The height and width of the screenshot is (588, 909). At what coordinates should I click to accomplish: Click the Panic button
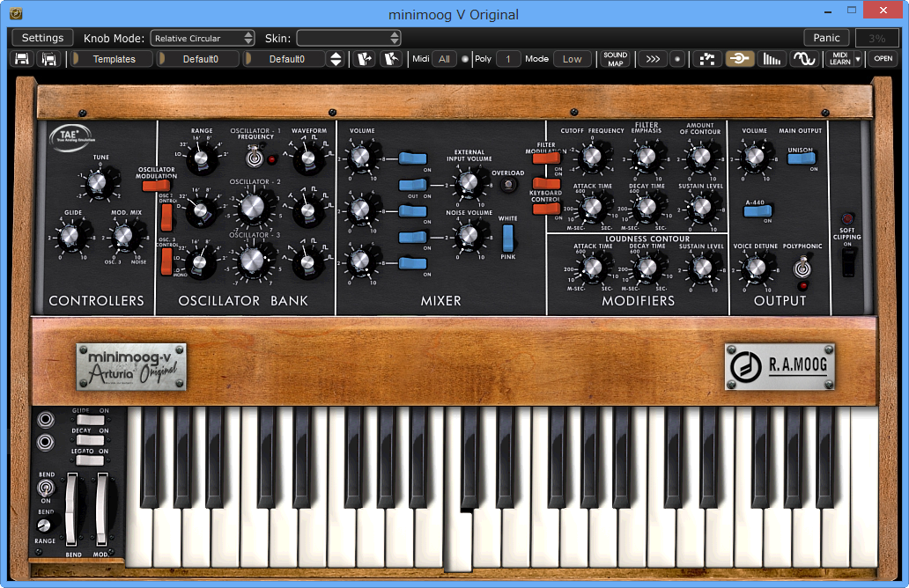[826, 38]
